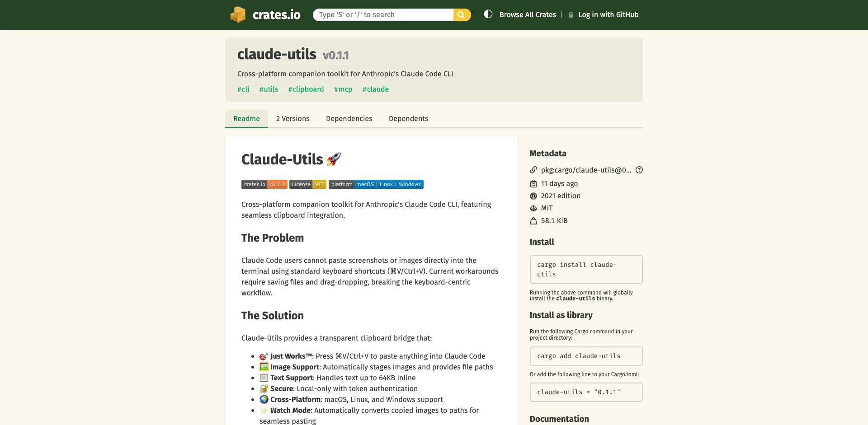View the Dependents tab
The image size is (868, 425).
tap(408, 119)
